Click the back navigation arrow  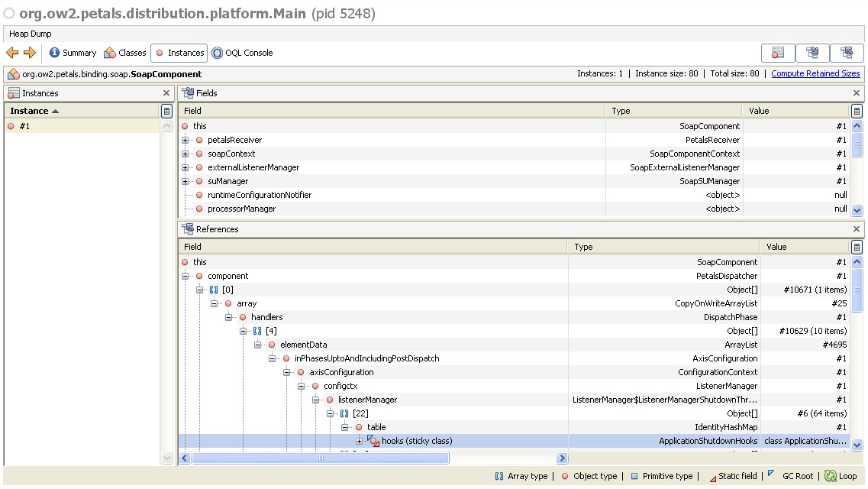[x=12, y=53]
